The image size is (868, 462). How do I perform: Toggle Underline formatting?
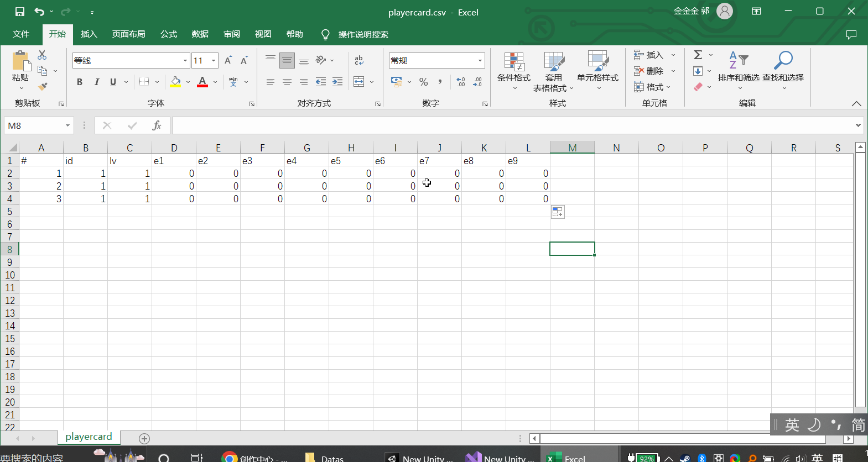tap(113, 82)
